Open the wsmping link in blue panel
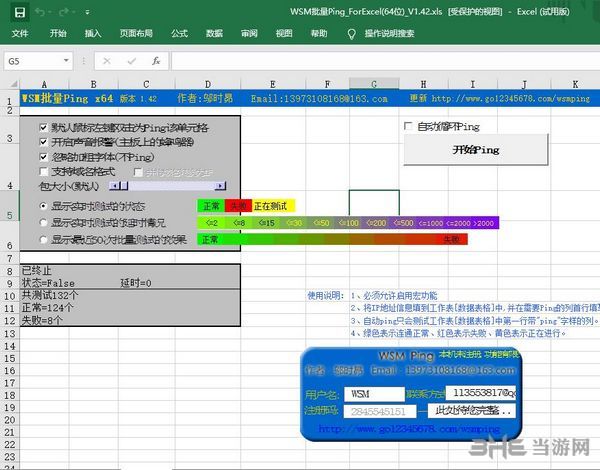Viewport: 600px width, 470px height. pos(409,429)
